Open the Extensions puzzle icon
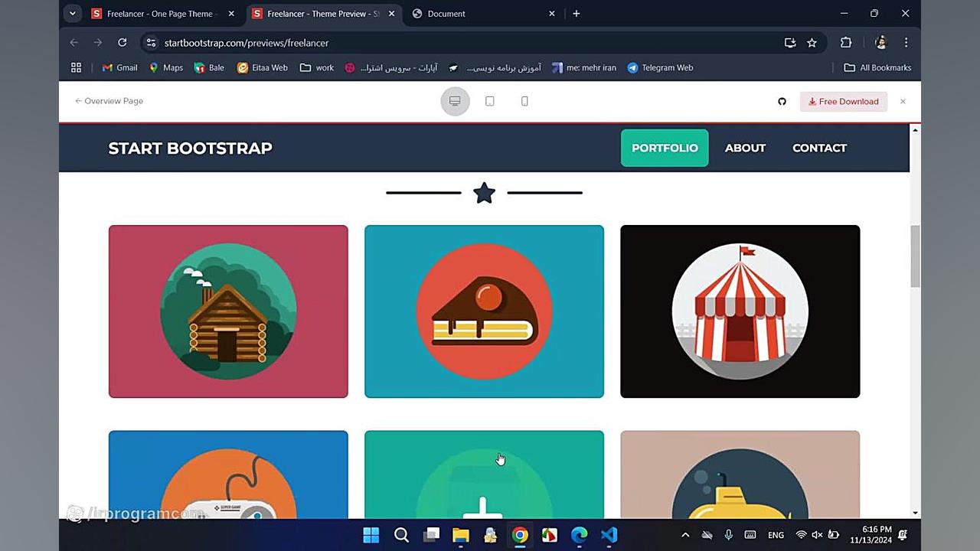The height and width of the screenshot is (551, 980). pyautogui.click(x=846, y=43)
